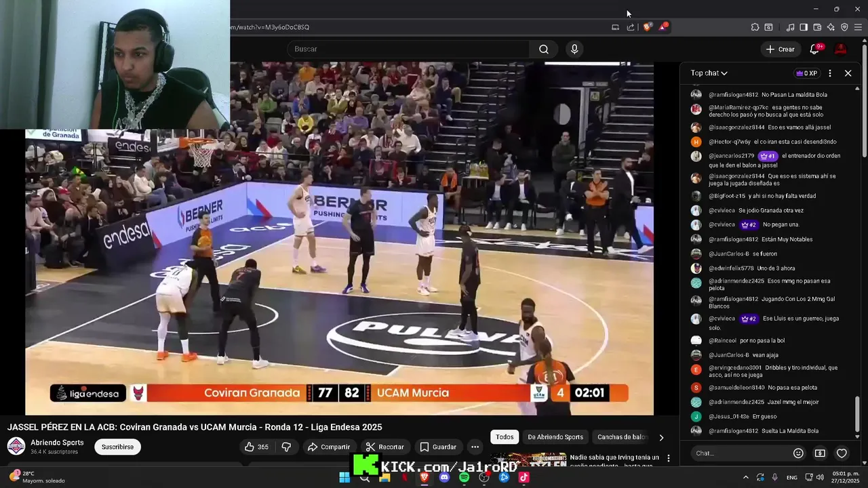Open Leo AI sparkle icon

(831, 27)
